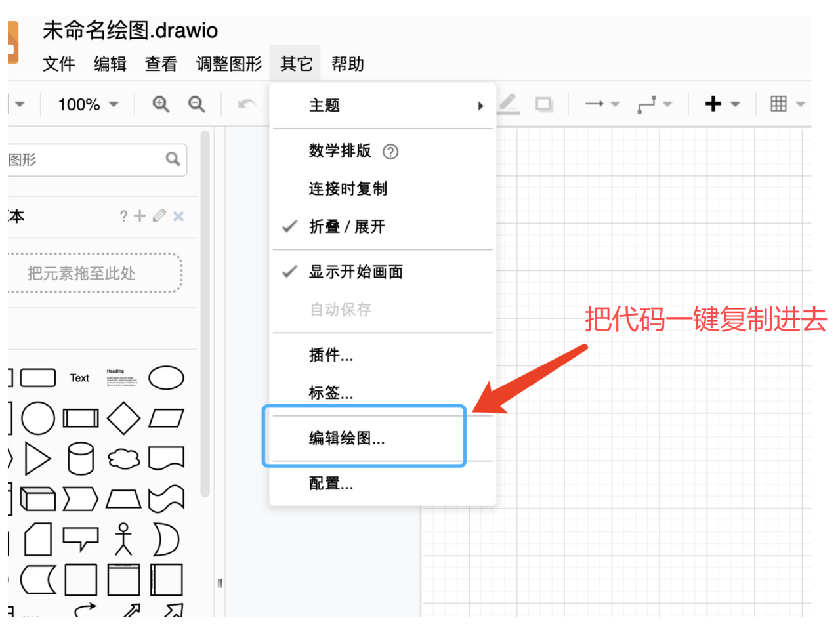Image resolution: width=840 pixels, height=624 pixels.
Task: Click the plus button to add a scratchpad item
Action: click(141, 216)
